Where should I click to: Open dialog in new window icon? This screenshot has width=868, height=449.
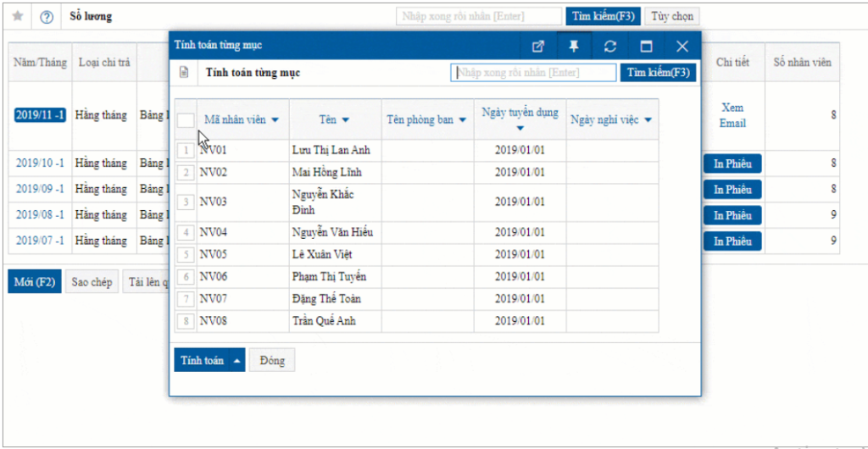pos(537,46)
